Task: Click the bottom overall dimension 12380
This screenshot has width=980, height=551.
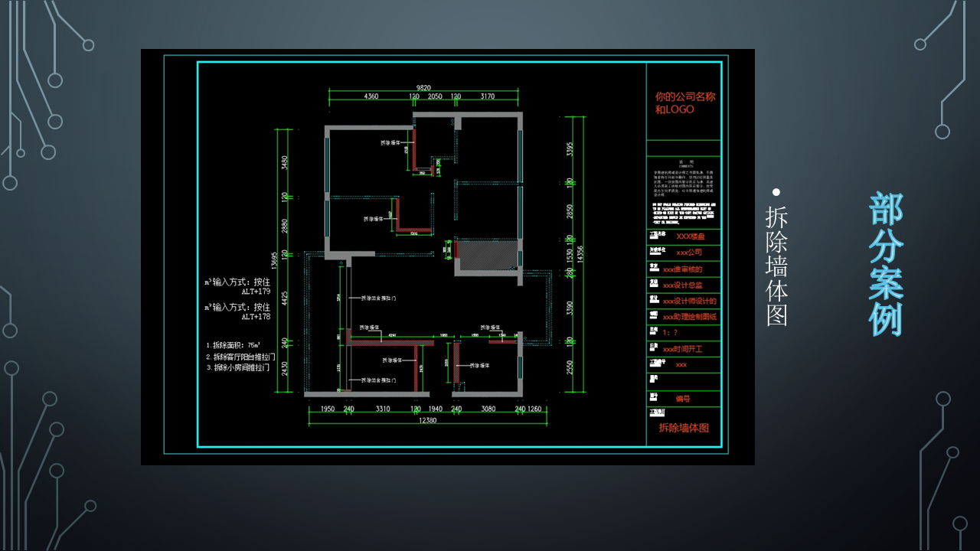Action: [x=426, y=420]
